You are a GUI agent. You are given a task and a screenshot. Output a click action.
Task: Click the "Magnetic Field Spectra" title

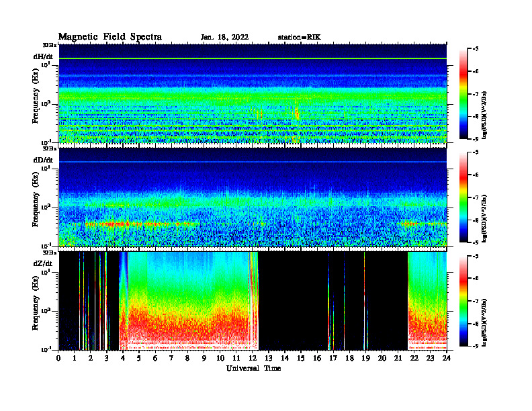click(110, 37)
